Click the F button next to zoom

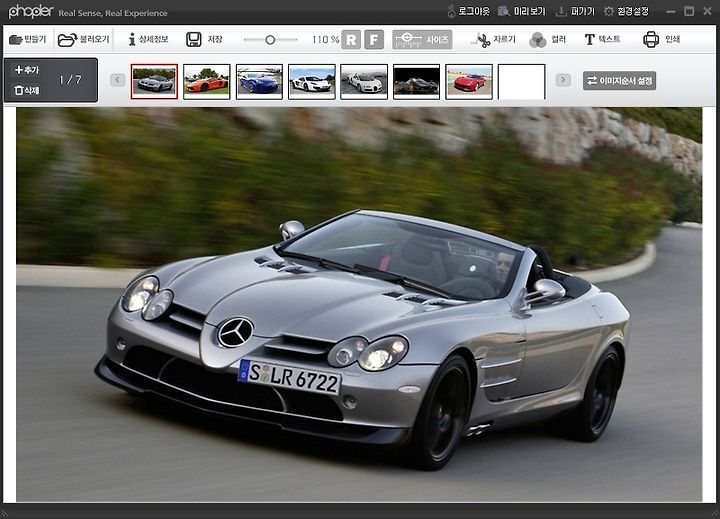pos(374,40)
